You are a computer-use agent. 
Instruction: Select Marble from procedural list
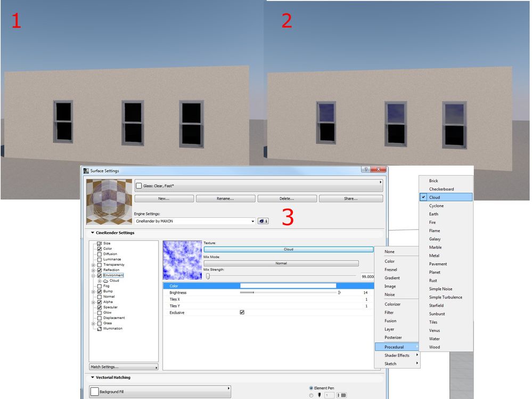[x=446, y=247]
